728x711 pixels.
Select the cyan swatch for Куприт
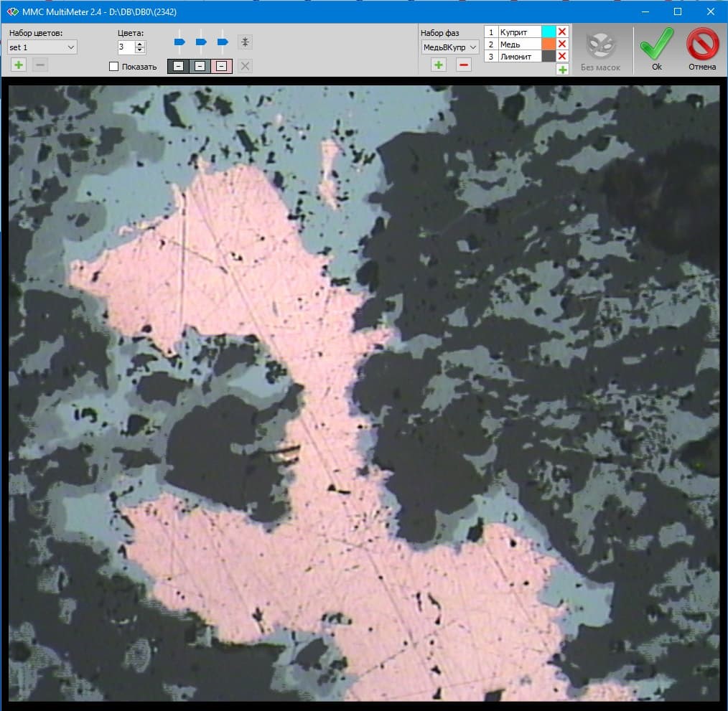pos(549,32)
